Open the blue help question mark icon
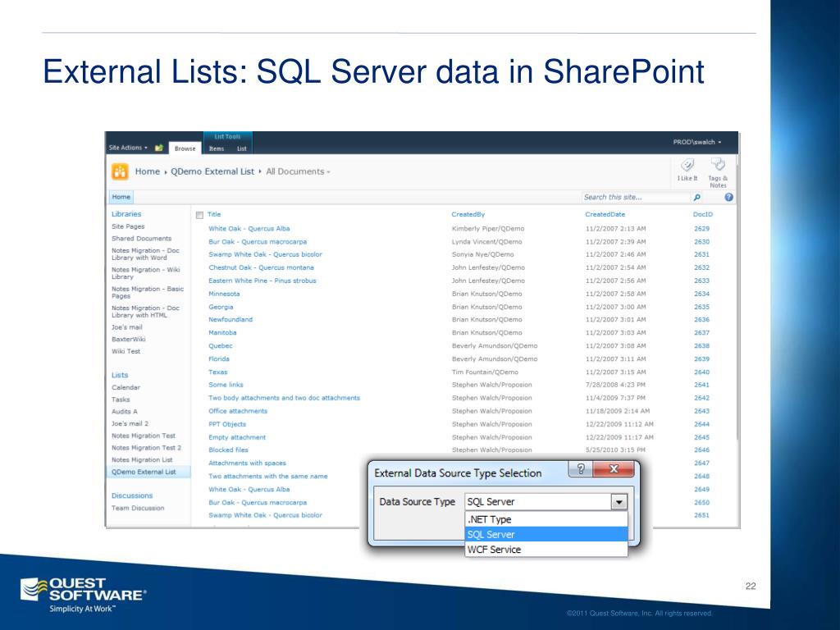Screen dimensions: 840x630 pyautogui.click(x=728, y=197)
